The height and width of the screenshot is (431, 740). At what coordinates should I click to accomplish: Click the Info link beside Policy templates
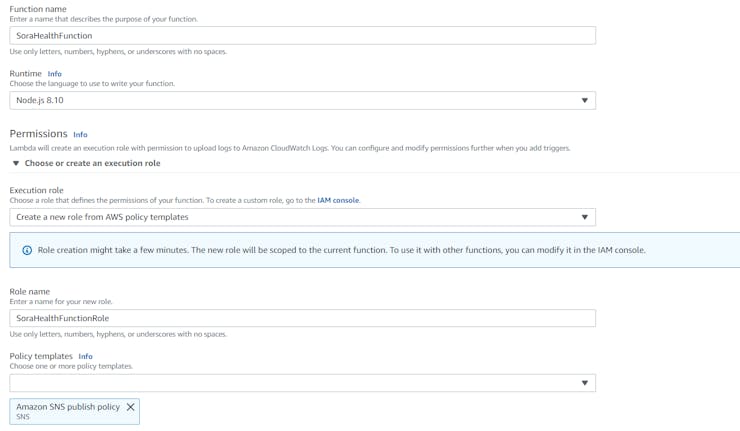coord(86,356)
